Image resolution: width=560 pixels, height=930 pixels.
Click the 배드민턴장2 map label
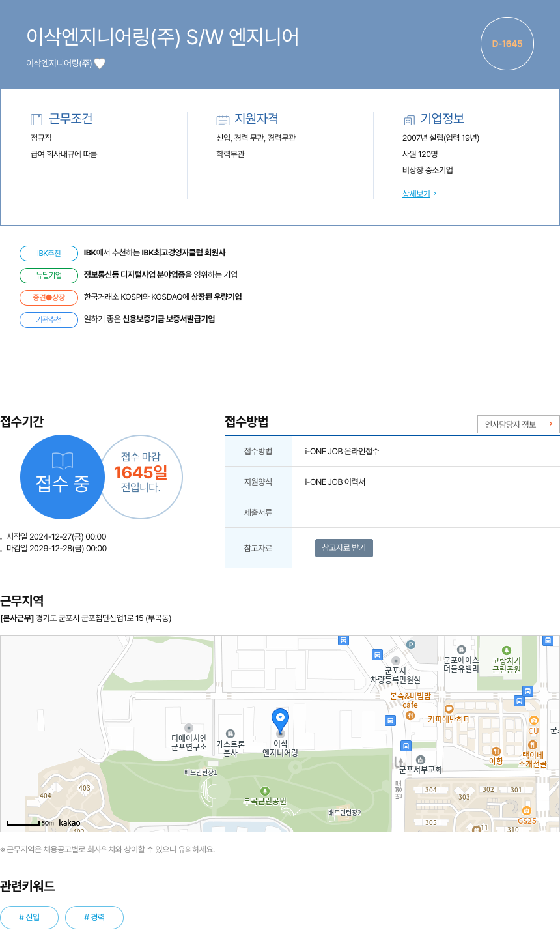click(344, 813)
